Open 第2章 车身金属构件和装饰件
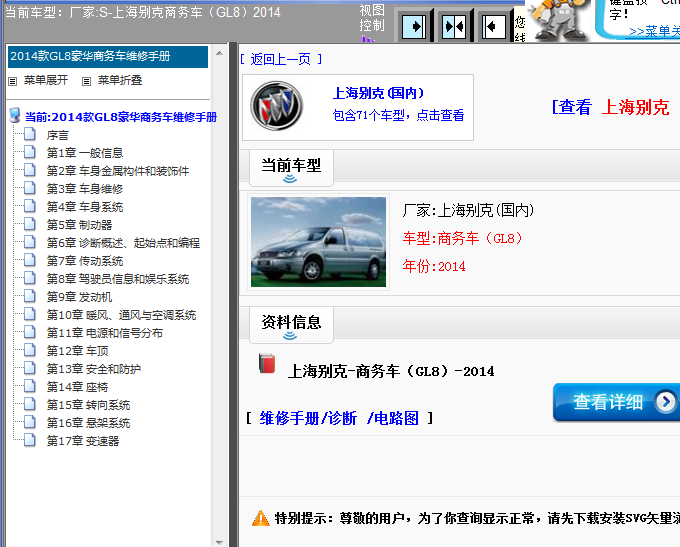 pyautogui.click(x=118, y=171)
